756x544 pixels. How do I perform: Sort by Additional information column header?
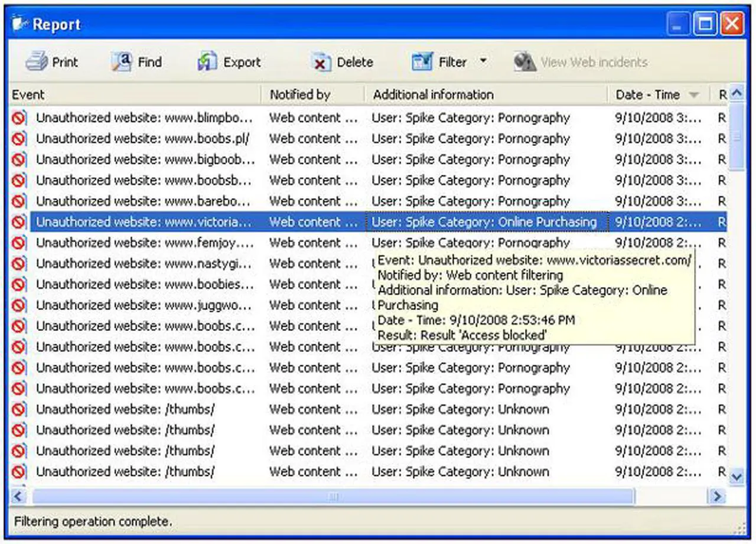coord(486,95)
